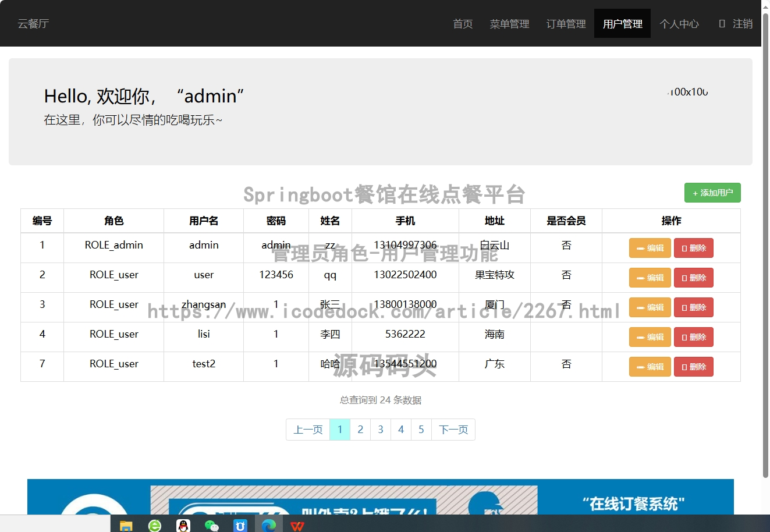Go to 上一页 previous page
770x532 pixels.
tap(308, 430)
